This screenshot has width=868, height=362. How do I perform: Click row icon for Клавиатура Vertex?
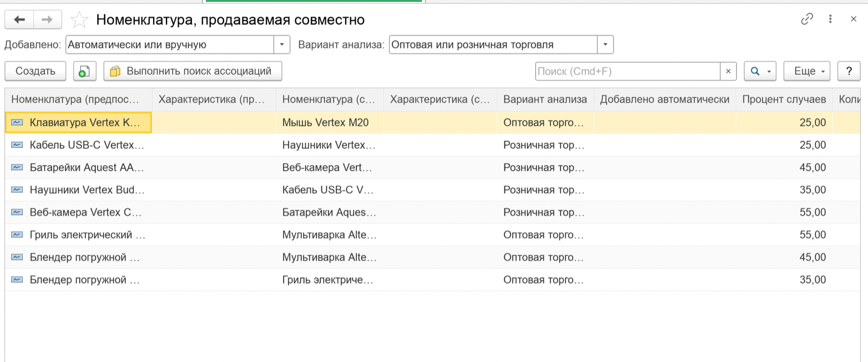17,123
